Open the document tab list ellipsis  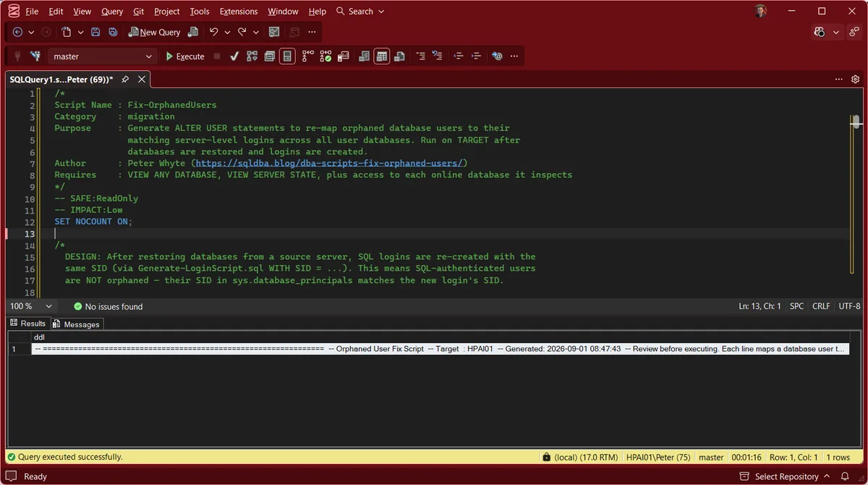tap(839, 80)
